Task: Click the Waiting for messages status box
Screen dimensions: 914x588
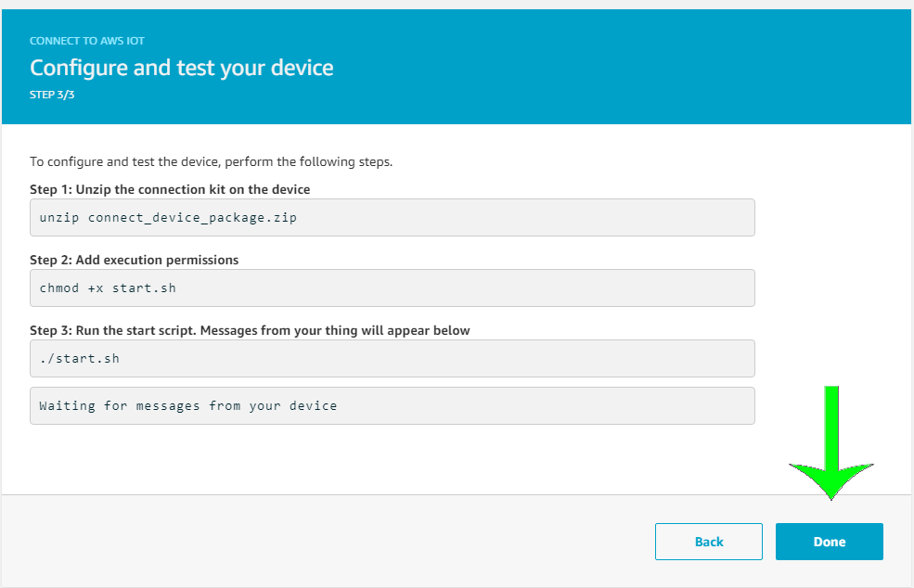Action: pos(392,405)
